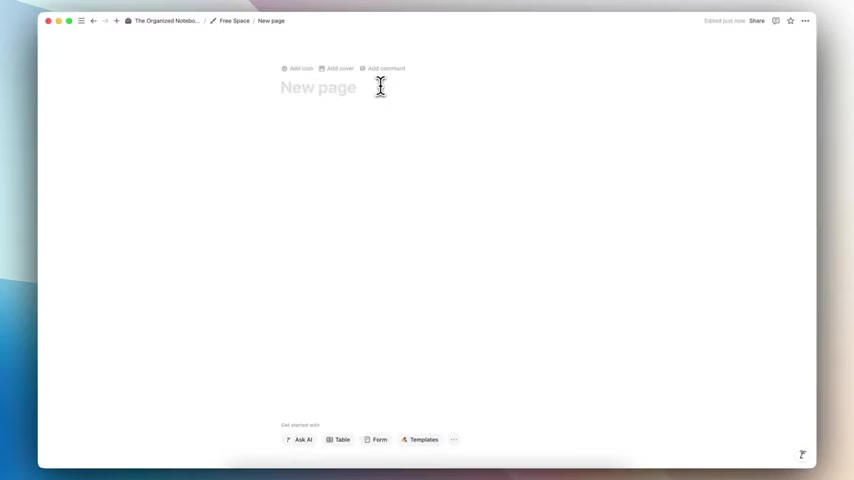Start with Ask AI
This screenshot has width=854, height=480.
[x=299, y=440]
